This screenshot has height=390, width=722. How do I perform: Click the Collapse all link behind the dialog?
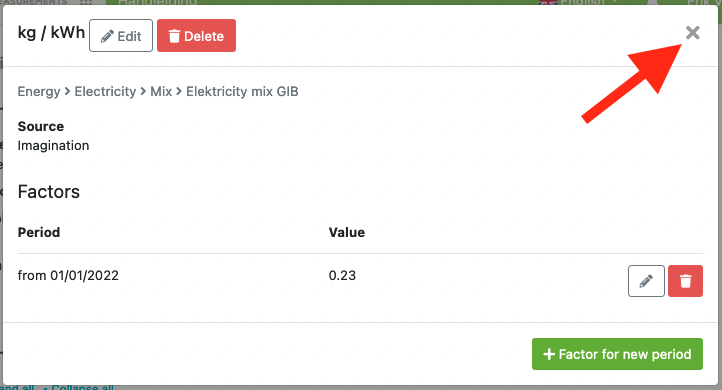(x=82, y=387)
